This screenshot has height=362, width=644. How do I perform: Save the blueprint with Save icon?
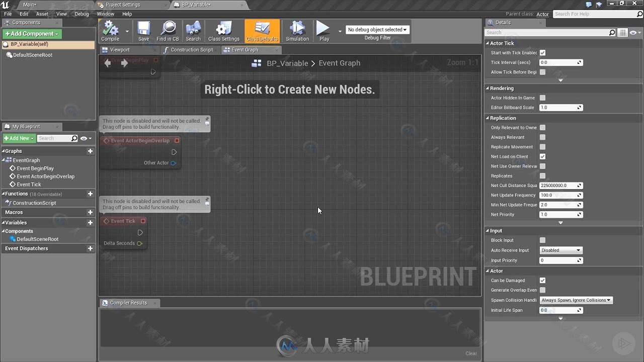(x=143, y=31)
